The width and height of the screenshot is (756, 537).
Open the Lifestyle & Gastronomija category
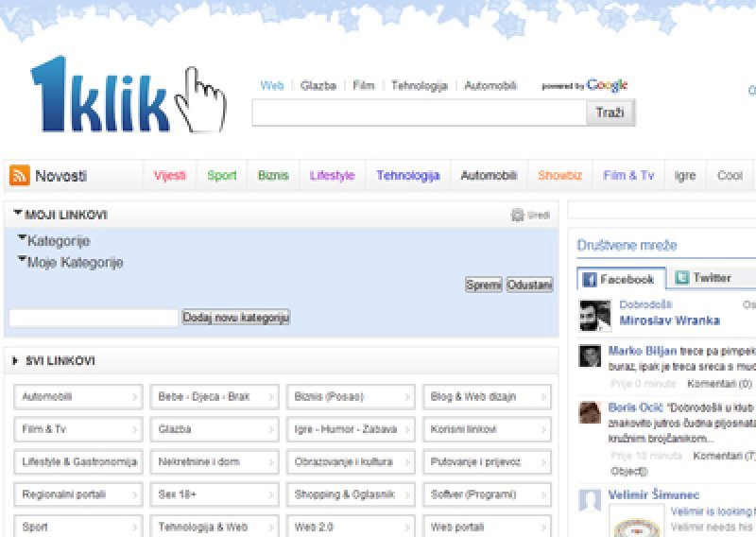coord(78,461)
